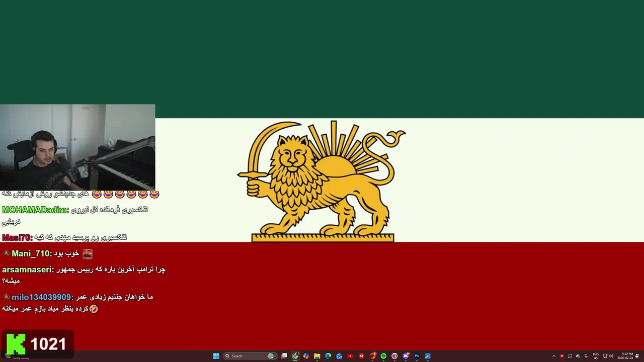Switch to Photoshop from the taskbar
Viewport: 644px width, 362px height.
click(x=417, y=356)
